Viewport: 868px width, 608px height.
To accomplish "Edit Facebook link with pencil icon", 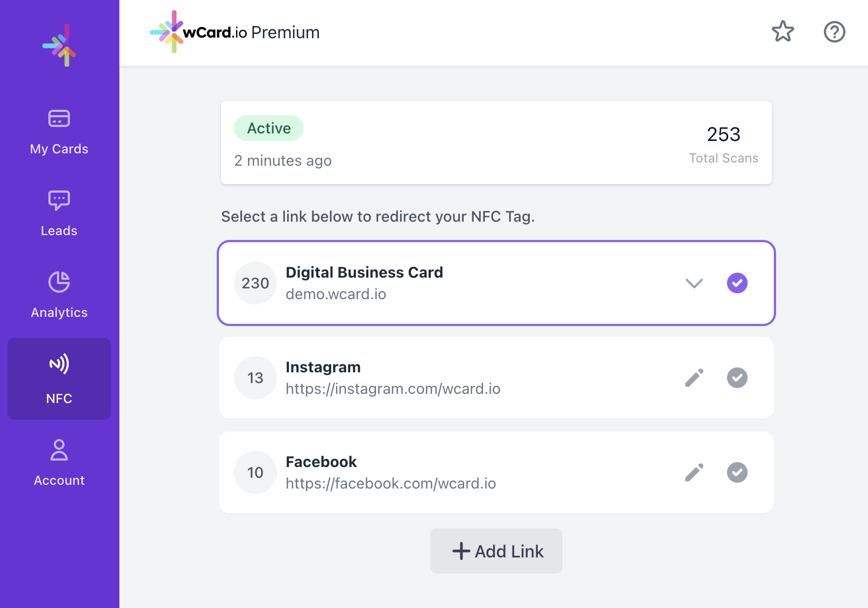I will (x=694, y=472).
